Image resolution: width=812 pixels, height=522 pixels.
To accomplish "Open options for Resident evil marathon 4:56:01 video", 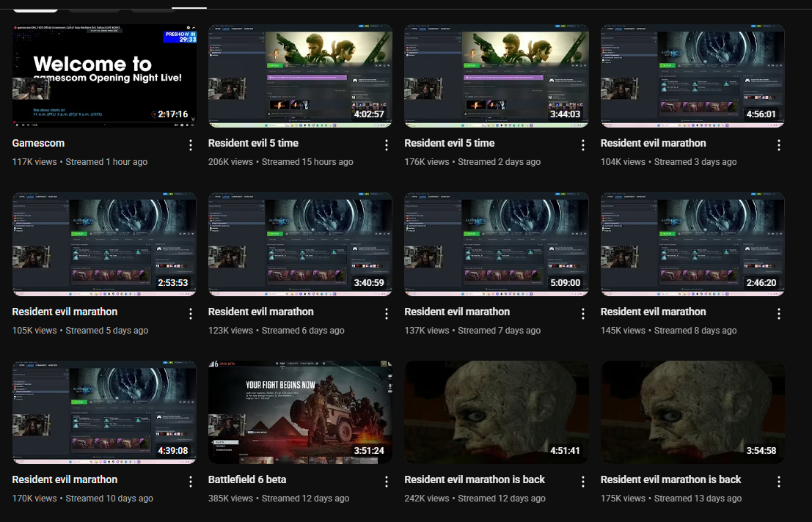I will [779, 145].
